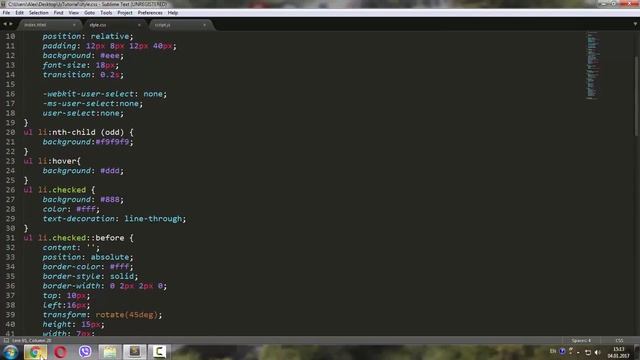Click line number 20 in gutter
Screen dimensions: 640x360
pos(10,132)
